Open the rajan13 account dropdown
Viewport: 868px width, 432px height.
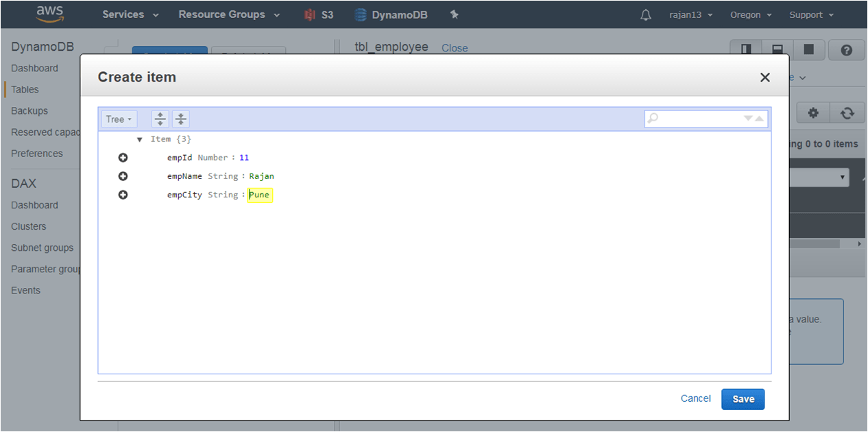690,14
